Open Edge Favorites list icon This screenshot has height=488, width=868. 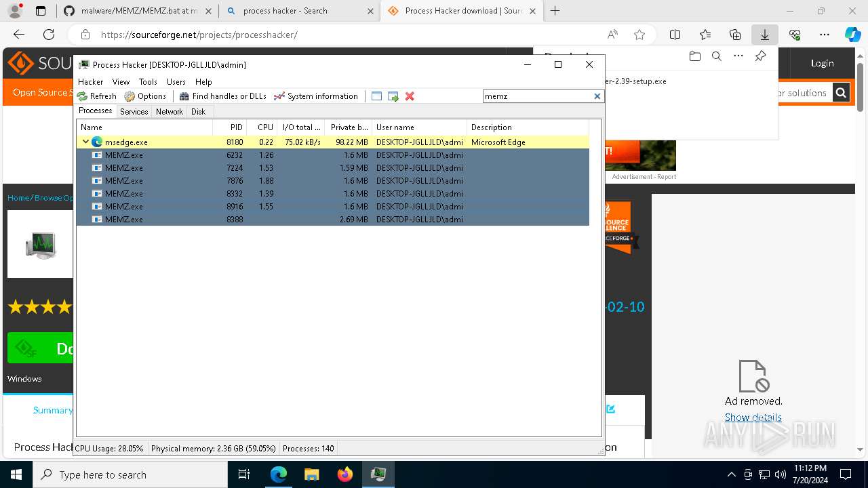tap(705, 35)
